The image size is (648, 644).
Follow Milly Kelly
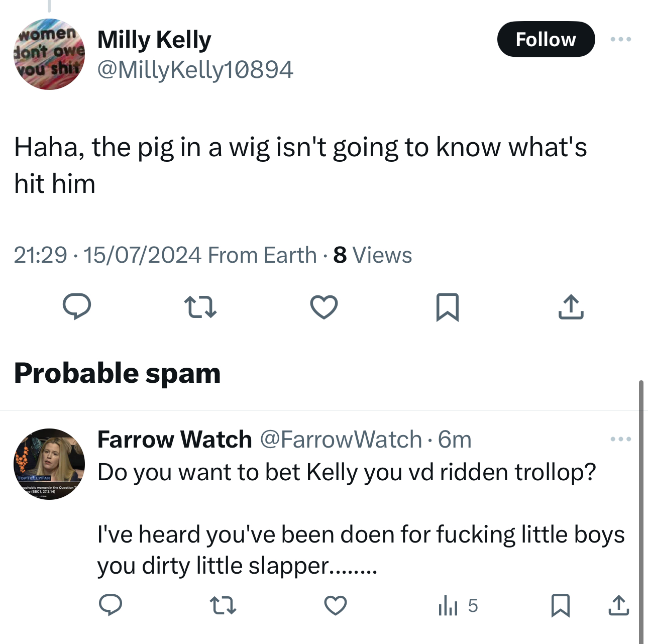click(x=546, y=39)
